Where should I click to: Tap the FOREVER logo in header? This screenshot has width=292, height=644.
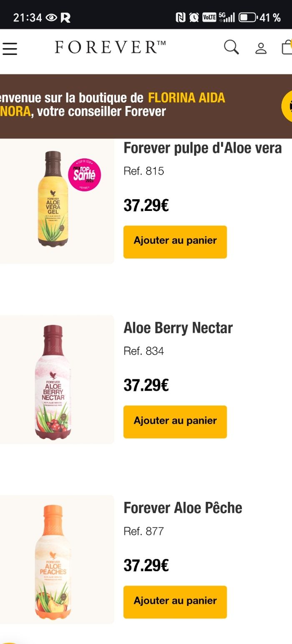pos(110,48)
